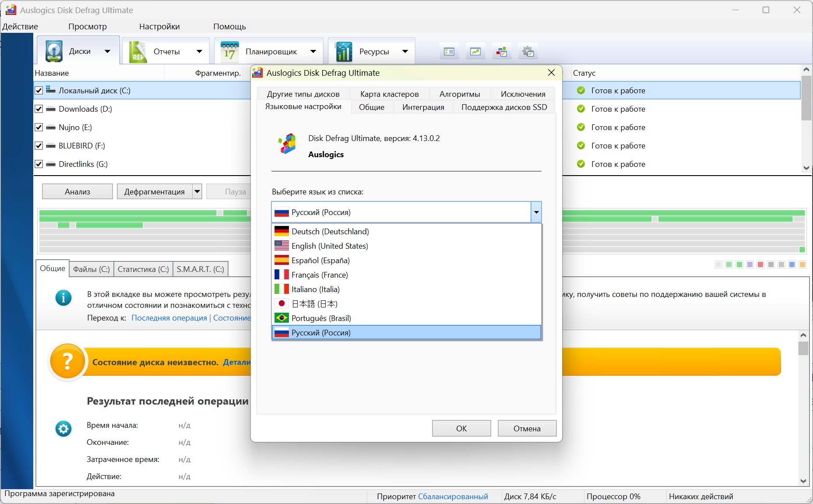
Task: Click the Сбалансированный priority link
Action: point(453,496)
